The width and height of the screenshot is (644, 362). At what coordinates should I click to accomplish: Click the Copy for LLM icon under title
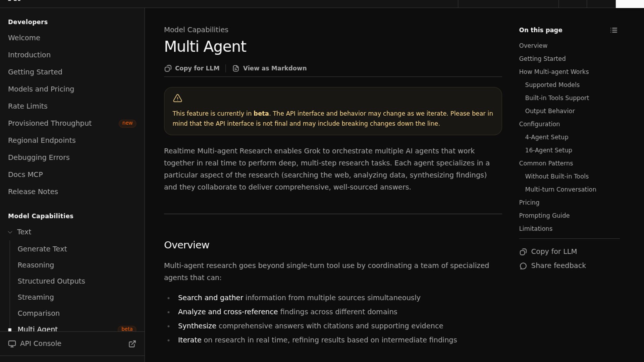(168, 68)
